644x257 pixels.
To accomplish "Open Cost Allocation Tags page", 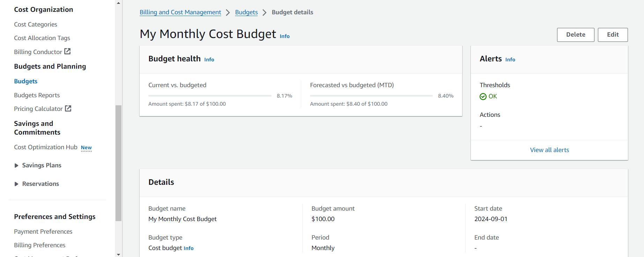I will pos(42,38).
